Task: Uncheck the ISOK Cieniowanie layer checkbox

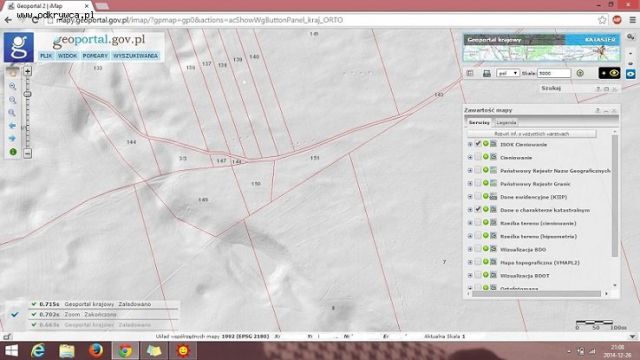Action: click(x=478, y=144)
